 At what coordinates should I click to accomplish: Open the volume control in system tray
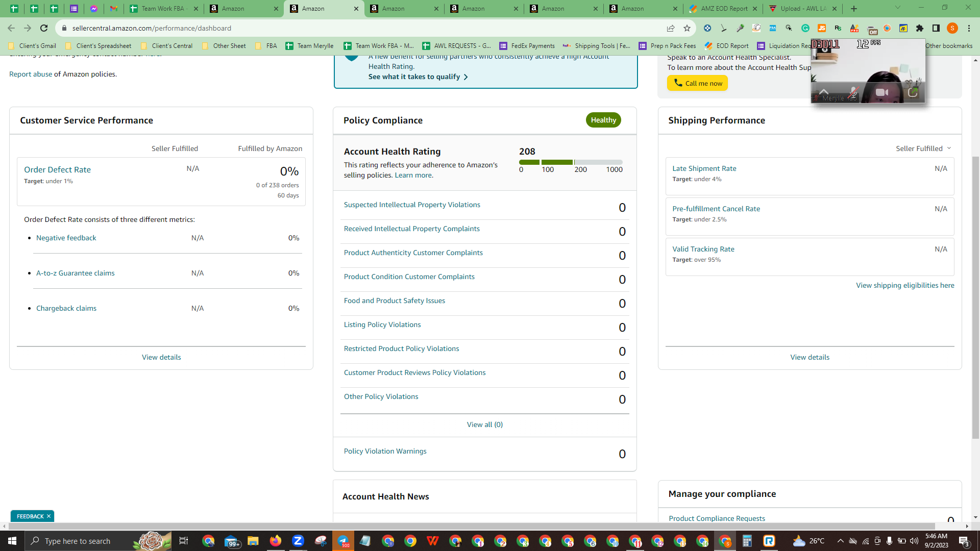click(914, 541)
